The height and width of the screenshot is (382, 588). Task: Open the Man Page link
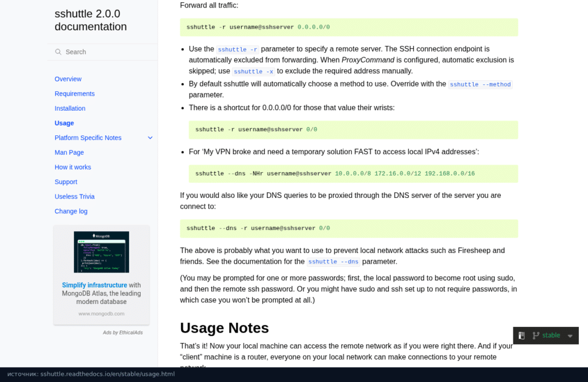pos(69,153)
